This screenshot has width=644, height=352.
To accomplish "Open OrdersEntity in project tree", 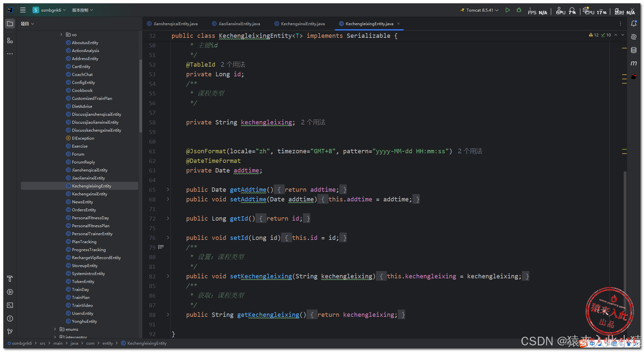I will point(81,210).
